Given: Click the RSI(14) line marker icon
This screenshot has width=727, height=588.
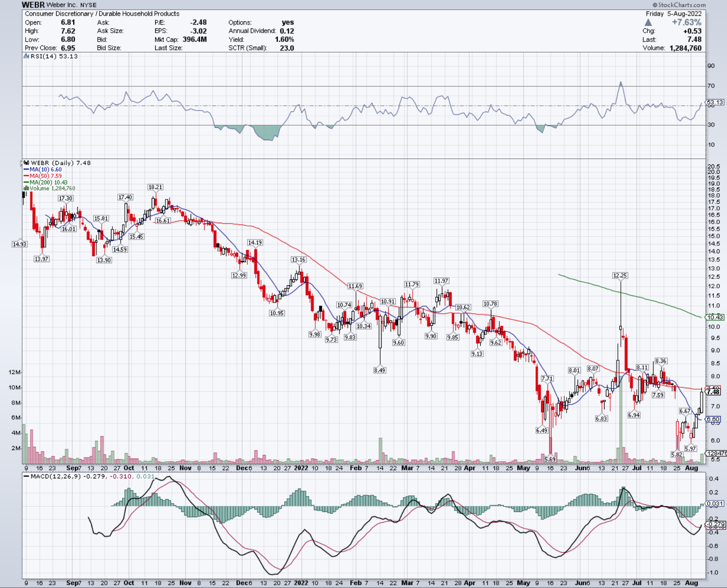Looking at the screenshot, I should (x=27, y=56).
